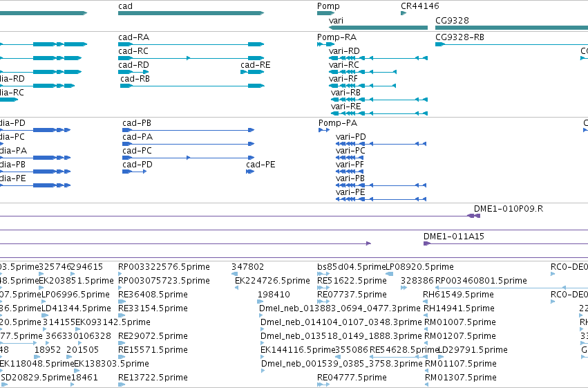
Task: Click the cad-PB protein feature
Action: pos(188,130)
